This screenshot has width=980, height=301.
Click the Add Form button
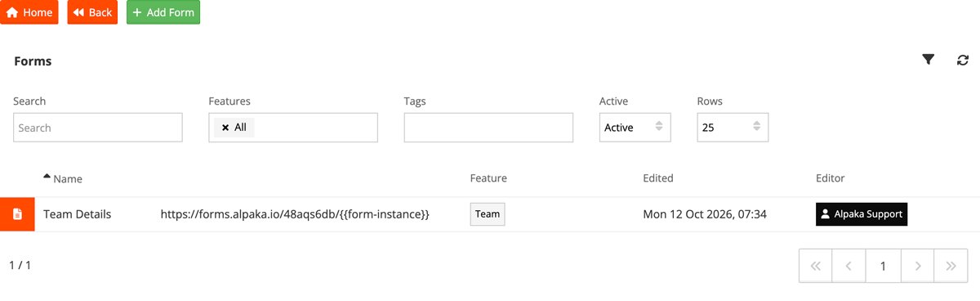163,12
